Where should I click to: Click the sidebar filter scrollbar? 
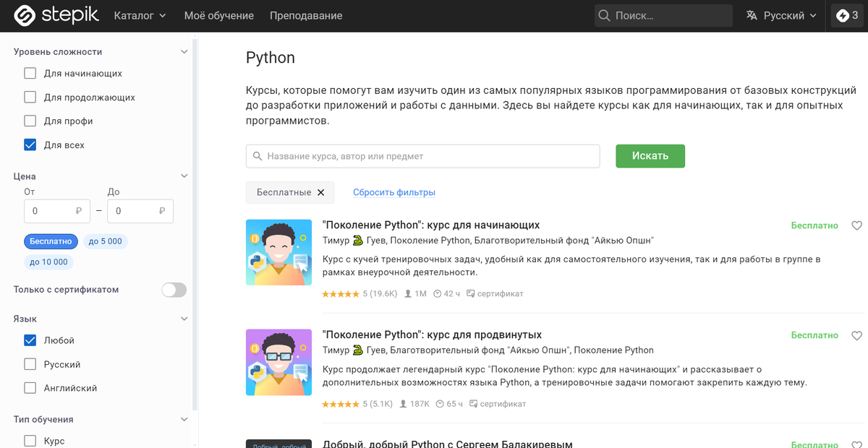(194, 224)
